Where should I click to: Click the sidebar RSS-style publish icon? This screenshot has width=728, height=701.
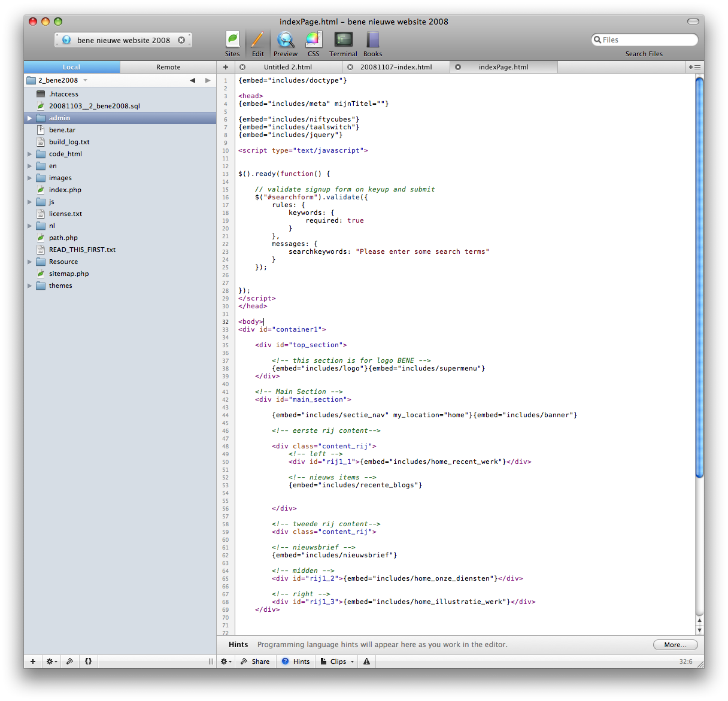coord(70,661)
